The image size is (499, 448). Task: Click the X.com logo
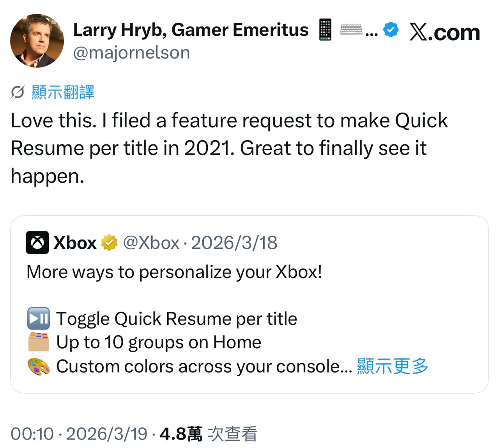[444, 32]
